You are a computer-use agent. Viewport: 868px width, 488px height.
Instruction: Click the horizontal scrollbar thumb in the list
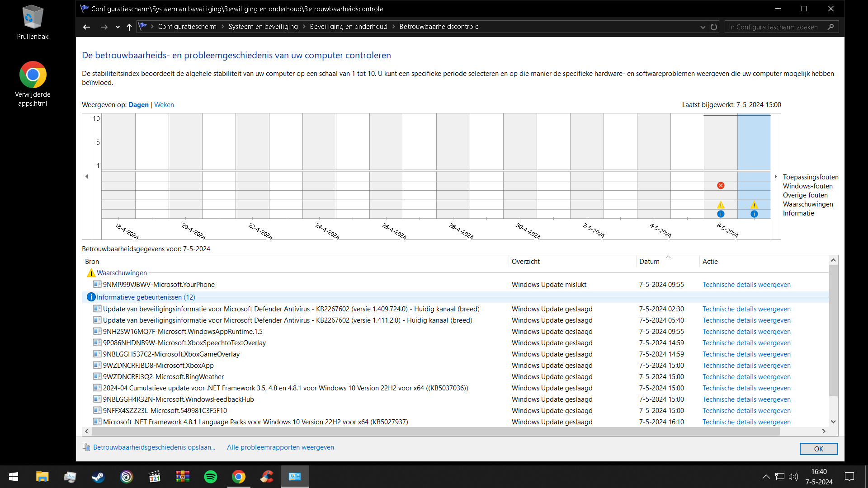tap(435, 432)
